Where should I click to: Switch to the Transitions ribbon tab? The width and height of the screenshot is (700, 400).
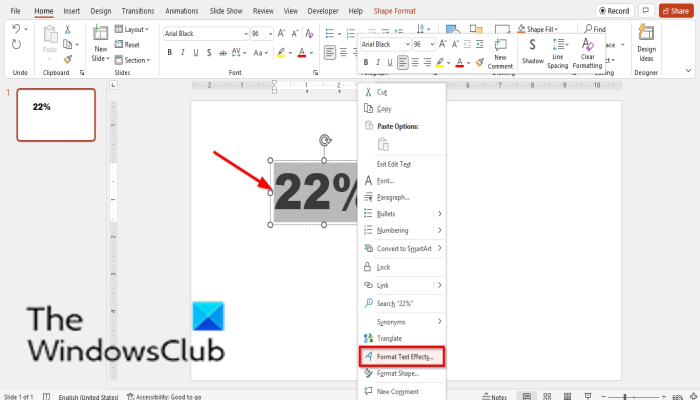point(138,11)
